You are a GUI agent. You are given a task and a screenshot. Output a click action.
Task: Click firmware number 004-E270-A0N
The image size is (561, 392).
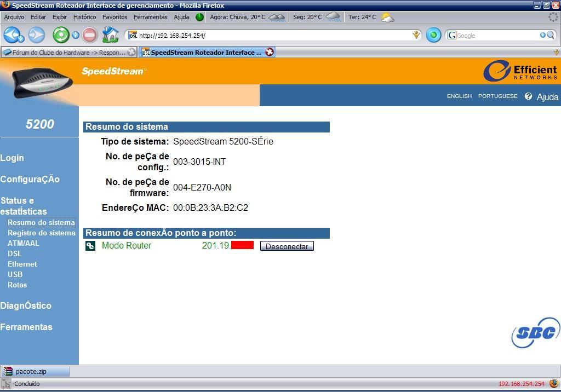[x=202, y=187]
